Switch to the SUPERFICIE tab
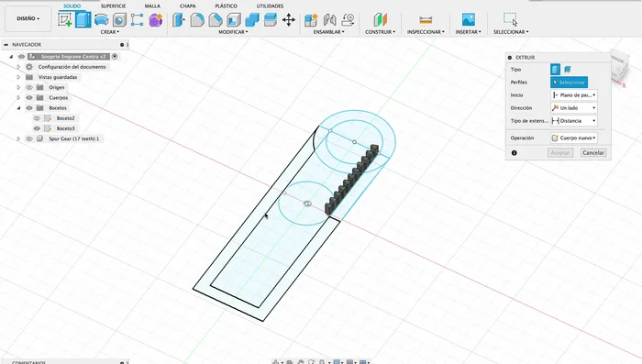Image resolution: width=642 pixels, height=364 pixels. click(x=114, y=6)
